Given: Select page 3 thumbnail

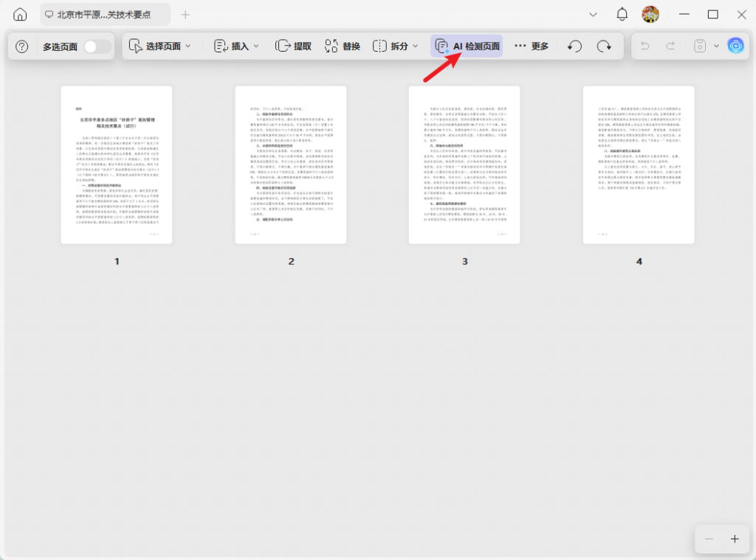Looking at the screenshot, I should [x=464, y=165].
